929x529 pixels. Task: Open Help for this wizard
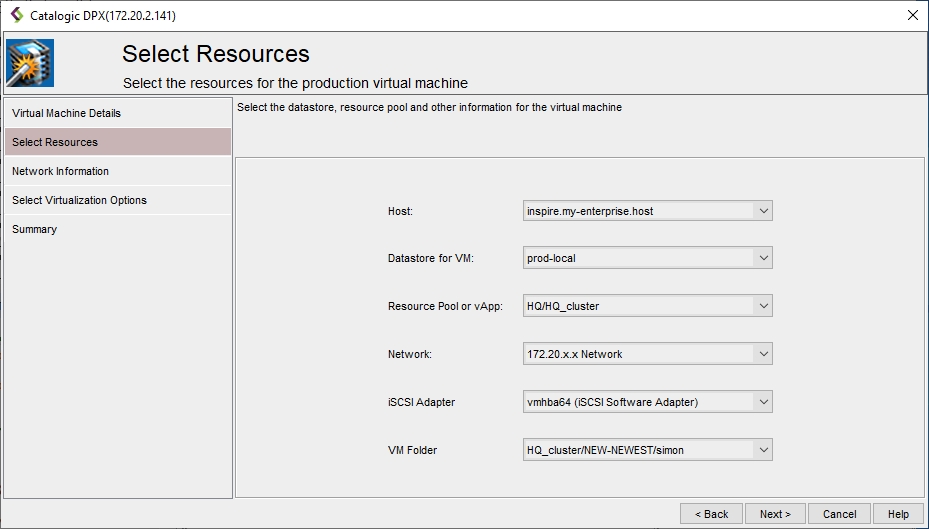coord(898,514)
